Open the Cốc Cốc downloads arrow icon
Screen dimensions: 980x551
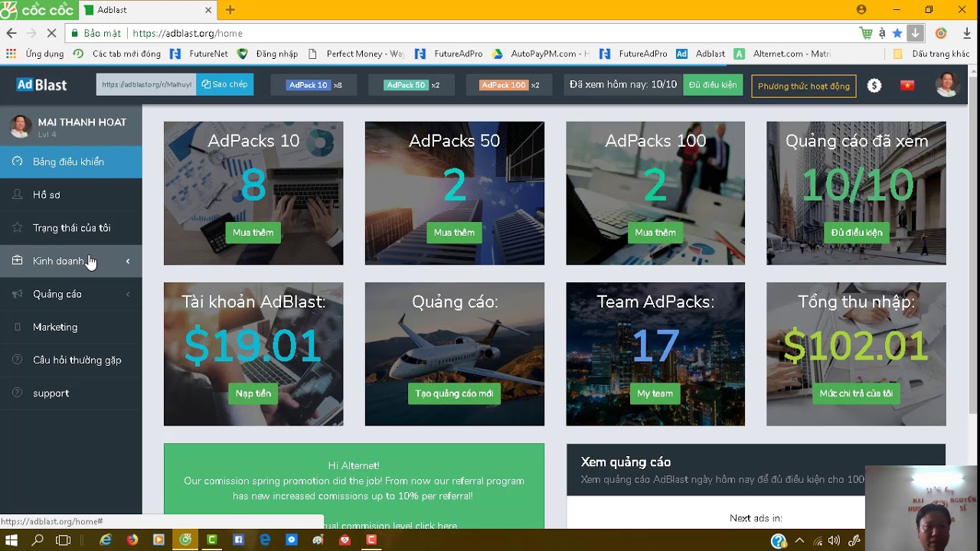915,34
